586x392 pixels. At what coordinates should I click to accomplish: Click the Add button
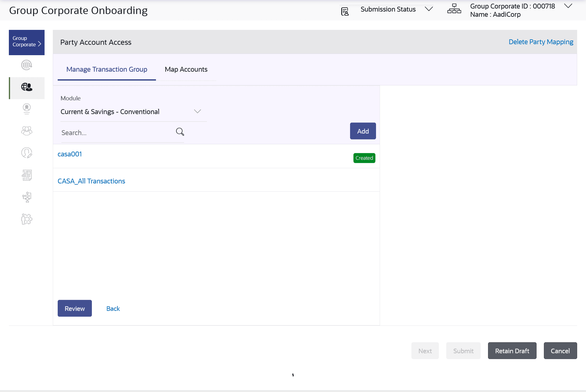point(363,131)
